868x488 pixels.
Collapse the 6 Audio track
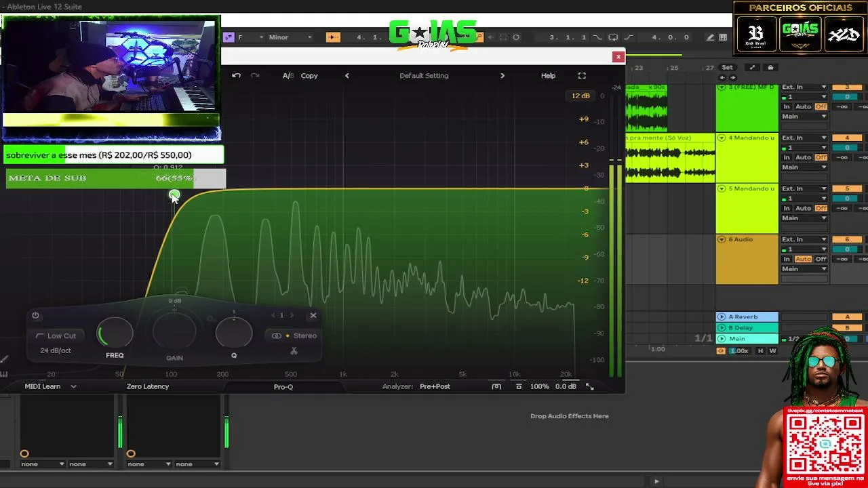click(722, 239)
